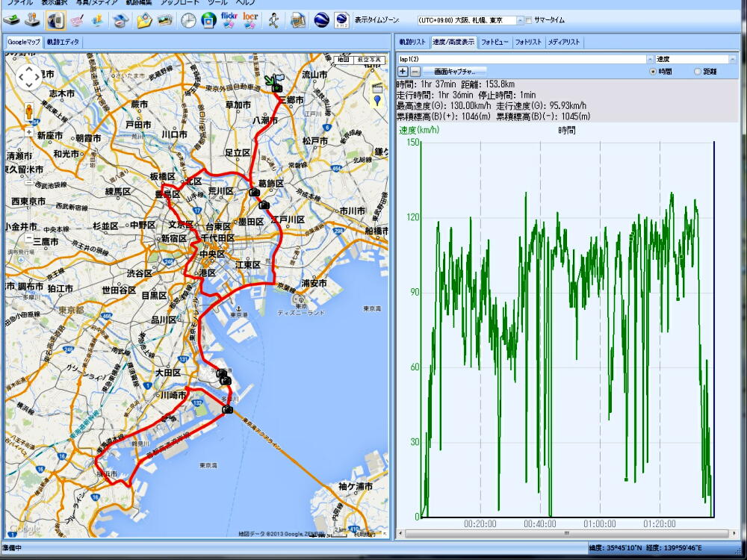Screen dimensions: 747x560
Task: Click the map pan direction control
Action: [x=29, y=76]
